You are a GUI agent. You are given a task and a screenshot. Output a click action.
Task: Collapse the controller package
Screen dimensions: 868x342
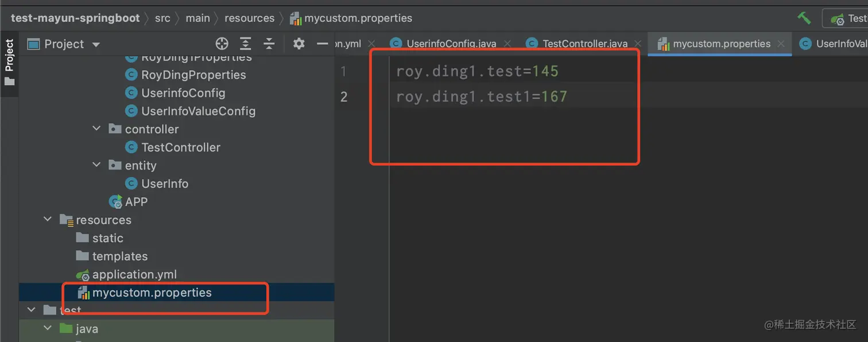coord(96,129)
